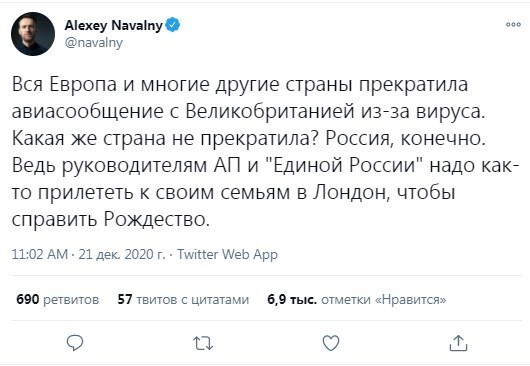Image resolution: width=530 pixels, height=366 pixels.
Task: Open 57 твитов с цитатами
Action: click(x=183, y=299)
